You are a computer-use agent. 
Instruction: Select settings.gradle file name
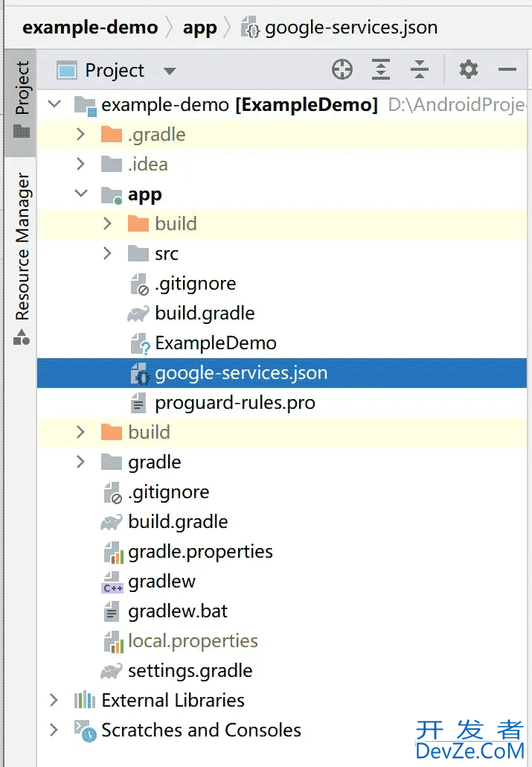click(190, 671)
